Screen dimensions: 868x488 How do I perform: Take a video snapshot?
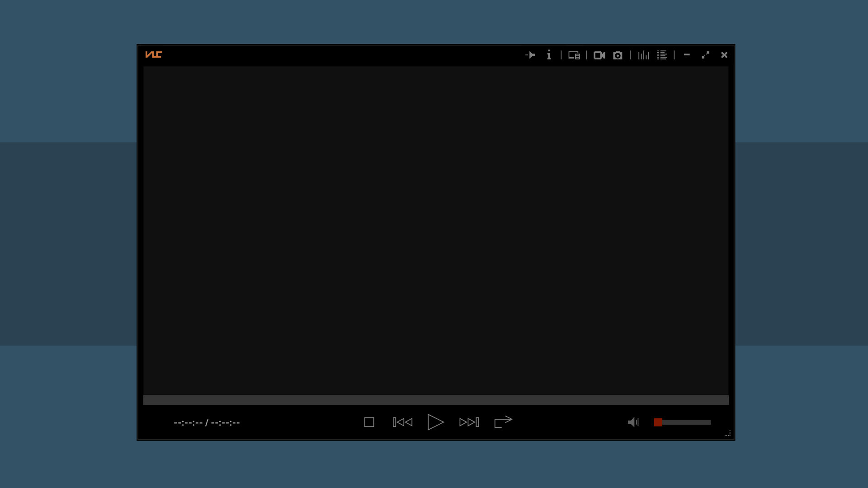[618, 55]
